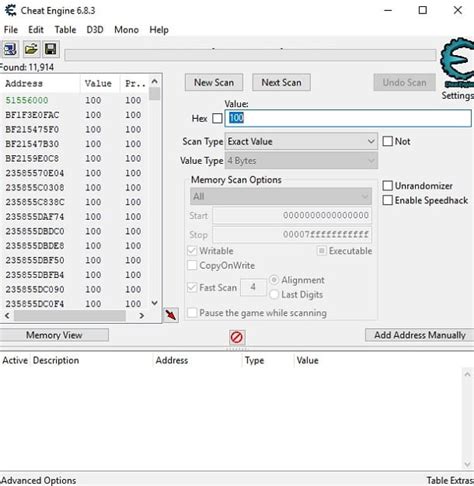Click the found list scroll right arrow

(x=142, y=315)
